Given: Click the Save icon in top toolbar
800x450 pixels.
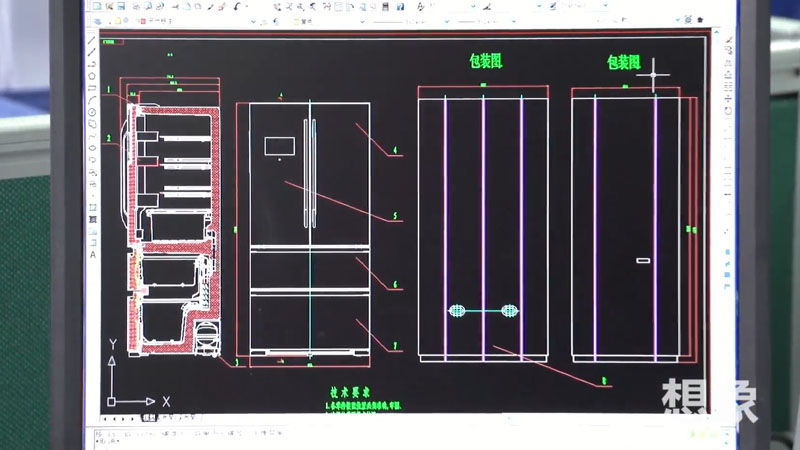Looking at the screenshot, I should coord(120,6).
